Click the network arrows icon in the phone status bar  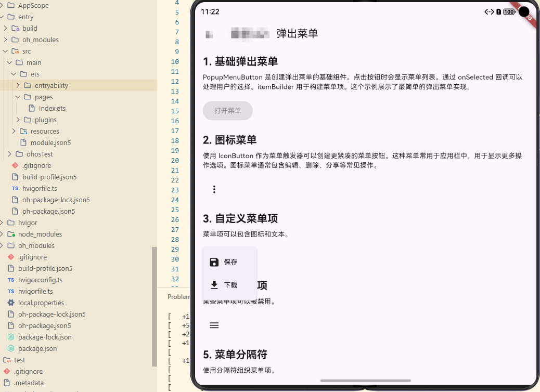pyautogui.click(x=488, y=11)
